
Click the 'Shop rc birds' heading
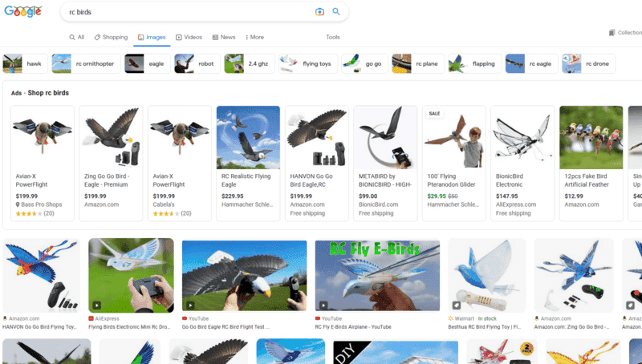(x=48, y=93)
